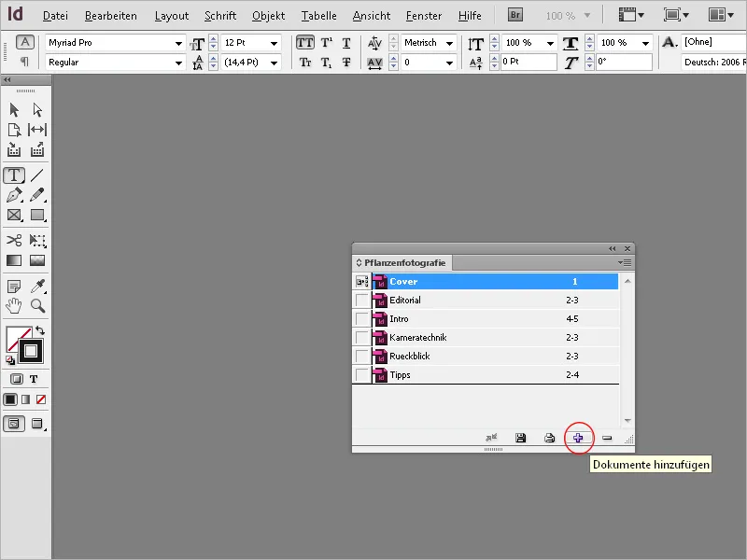The height and width of the screenshot is (560, 747).
Task: Select the Page tool
Action: point(14,130)
